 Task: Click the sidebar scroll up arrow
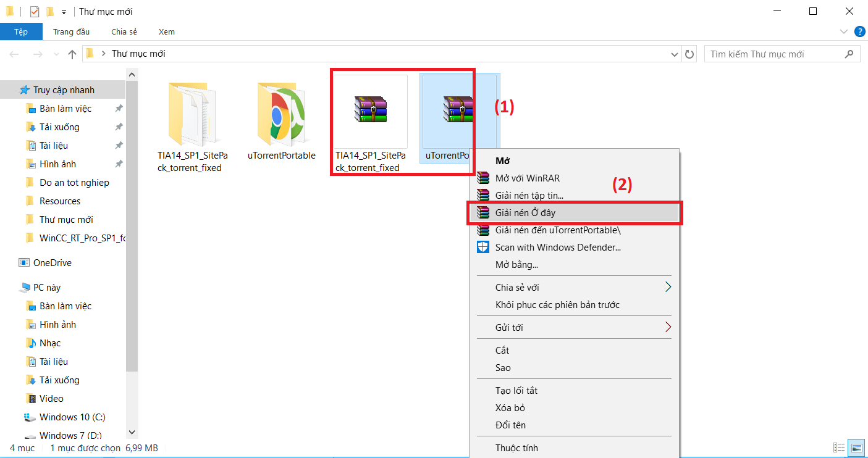tap(132, 74)
